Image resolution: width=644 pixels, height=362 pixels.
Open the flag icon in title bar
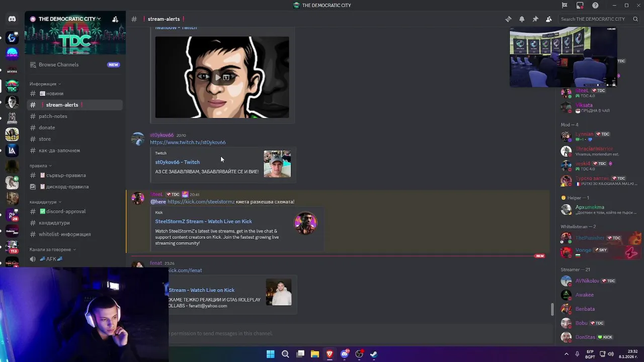(565, 6)
